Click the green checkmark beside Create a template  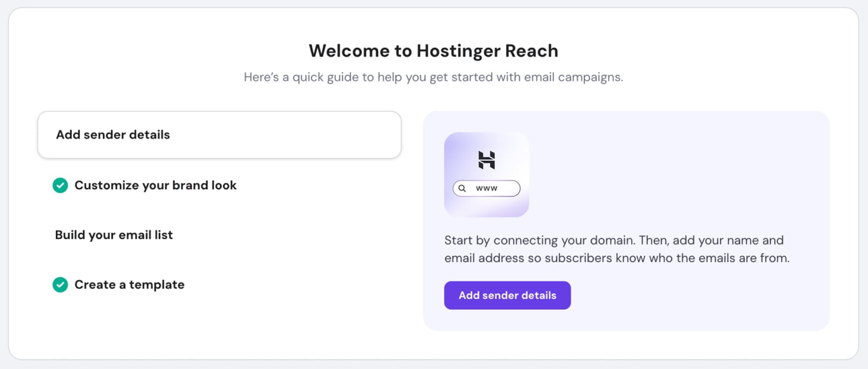[x=60, y=284]
